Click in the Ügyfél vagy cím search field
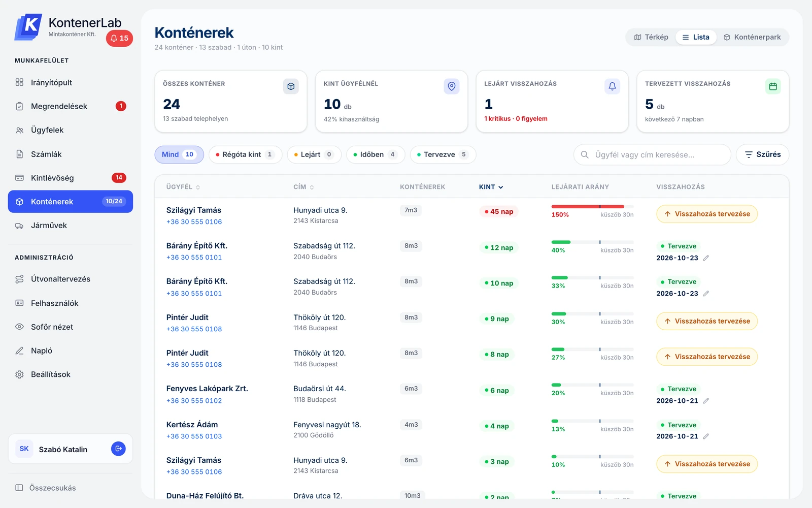Viewport: 812px width, 508px height. click(652, 154)
